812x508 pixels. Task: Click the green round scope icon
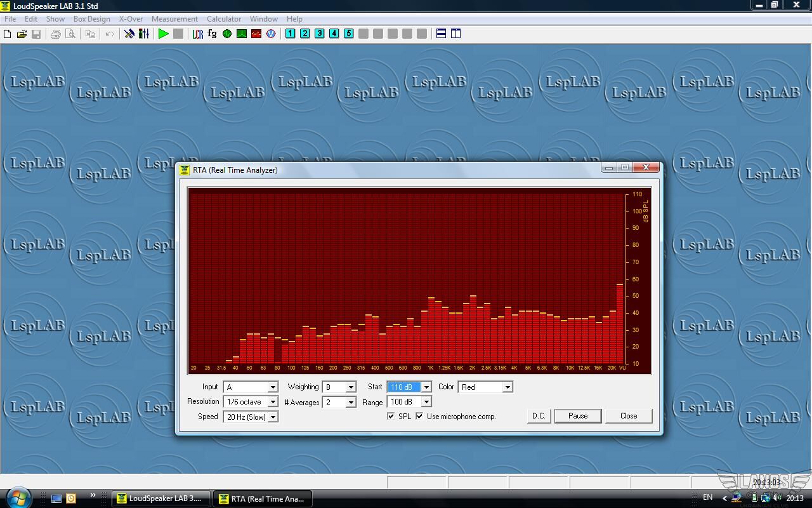tap(227, 34)
